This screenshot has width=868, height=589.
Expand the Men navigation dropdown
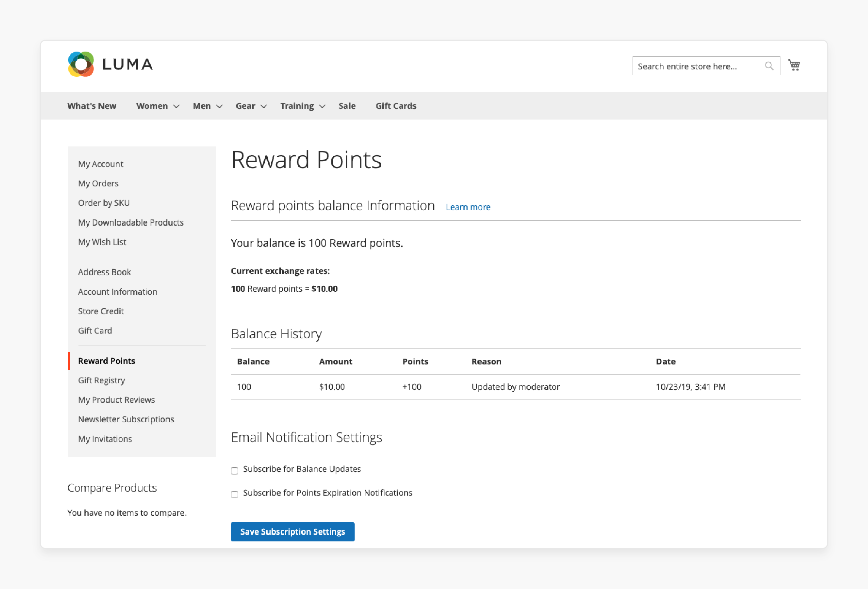click(x=206, y=106)
